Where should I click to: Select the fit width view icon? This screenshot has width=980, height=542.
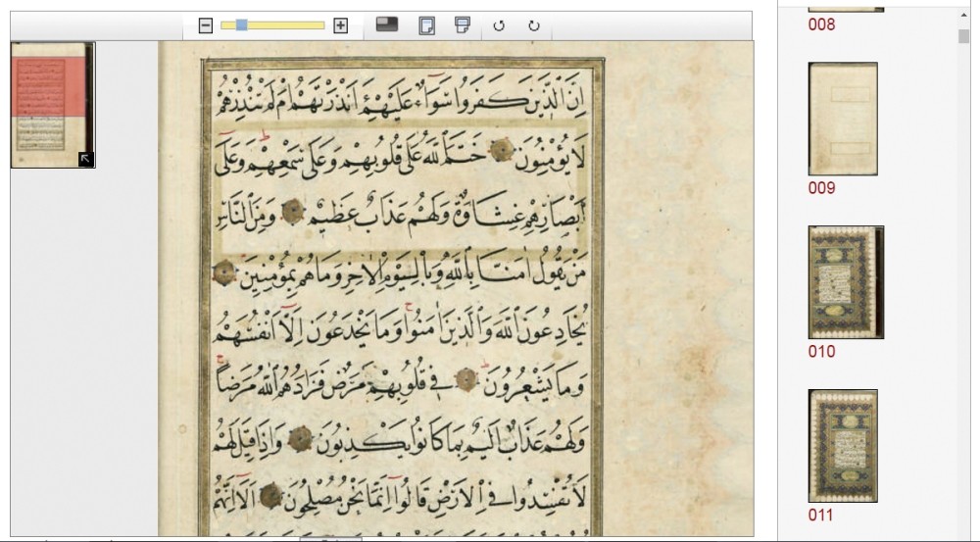click(x=463, y=25)
